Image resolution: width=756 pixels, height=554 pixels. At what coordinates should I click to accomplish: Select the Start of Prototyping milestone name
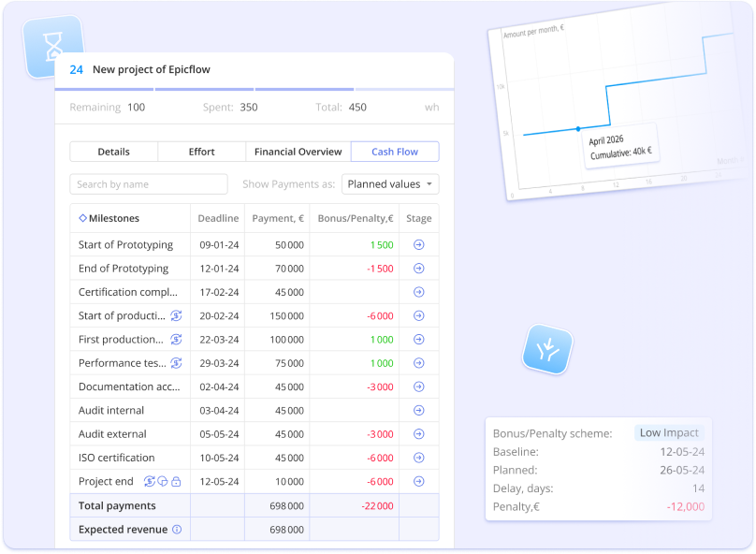point(125,245)
